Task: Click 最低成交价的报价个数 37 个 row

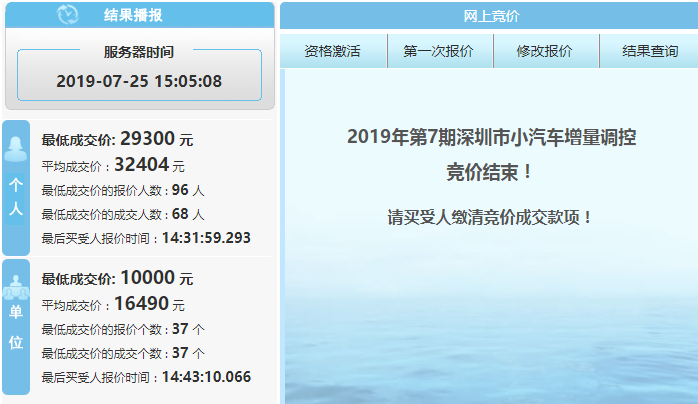Action: coord(123,329)
